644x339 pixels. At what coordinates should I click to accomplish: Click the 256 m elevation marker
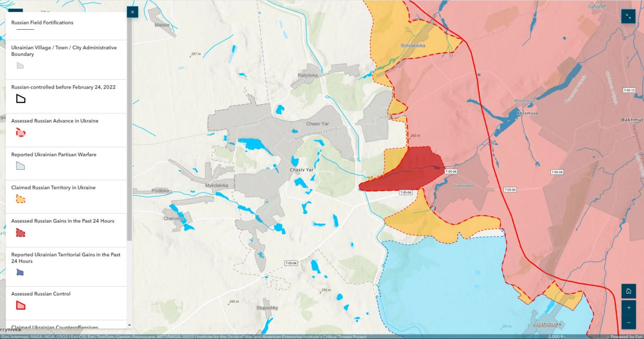(x=325, y=290)
